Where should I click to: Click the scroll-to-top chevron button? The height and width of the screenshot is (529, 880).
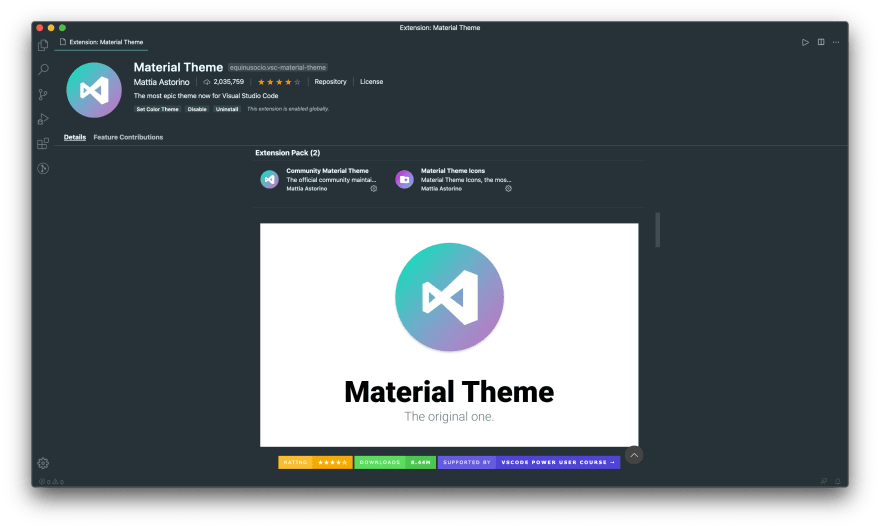coord(634,455)
